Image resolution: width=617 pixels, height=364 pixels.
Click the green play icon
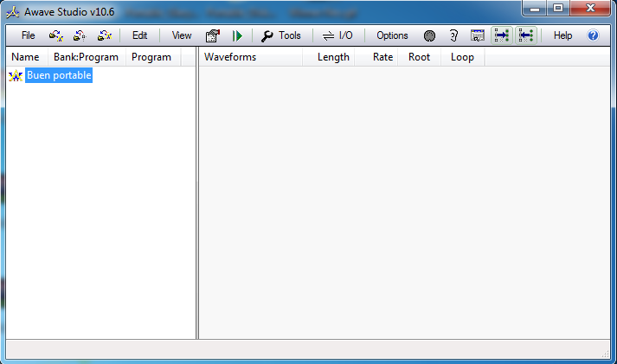(237, 35)
